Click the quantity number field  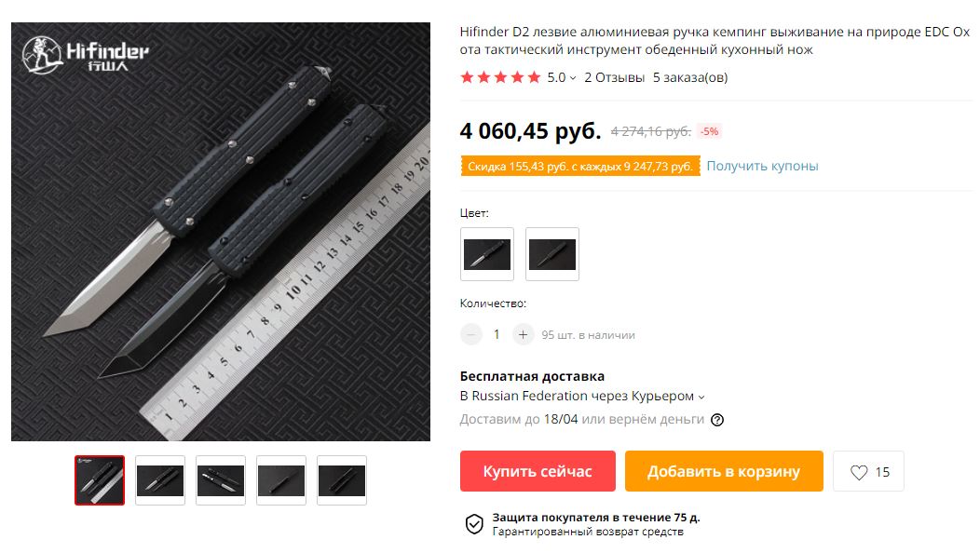point(497,335)
